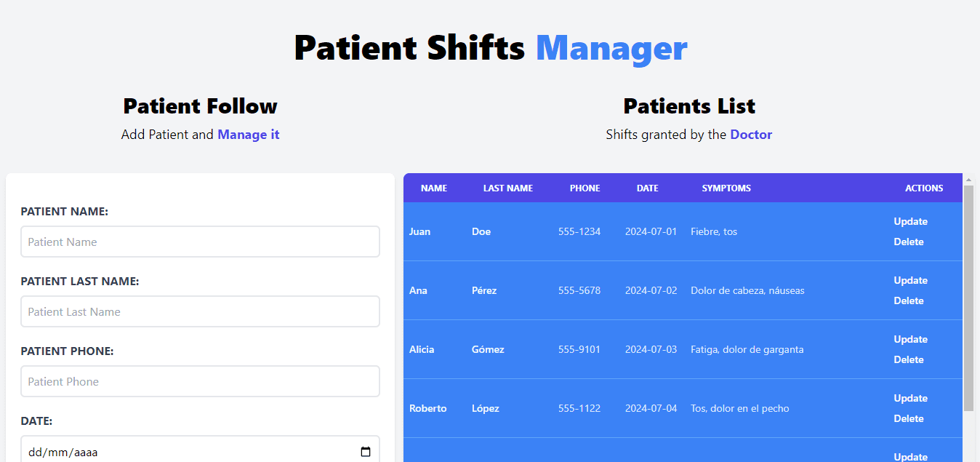This screenshot has width=980, height=462.
Task: Click the Doctor link under Patients List
Action: coord(751,134)
